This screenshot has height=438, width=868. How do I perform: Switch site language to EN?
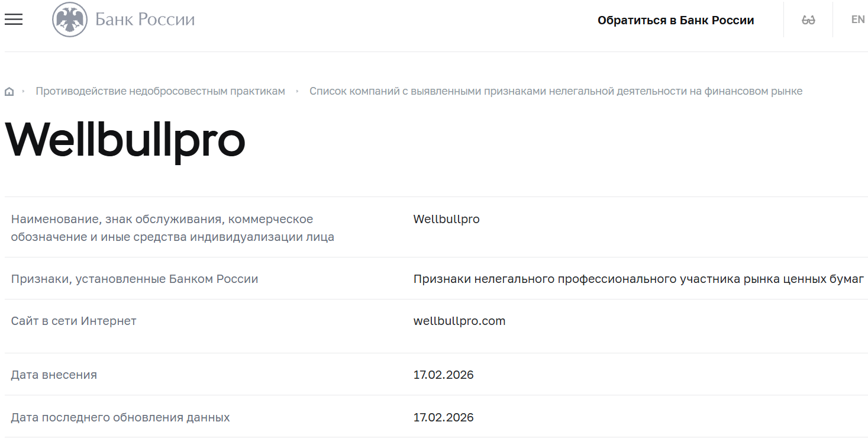[857, 19]
